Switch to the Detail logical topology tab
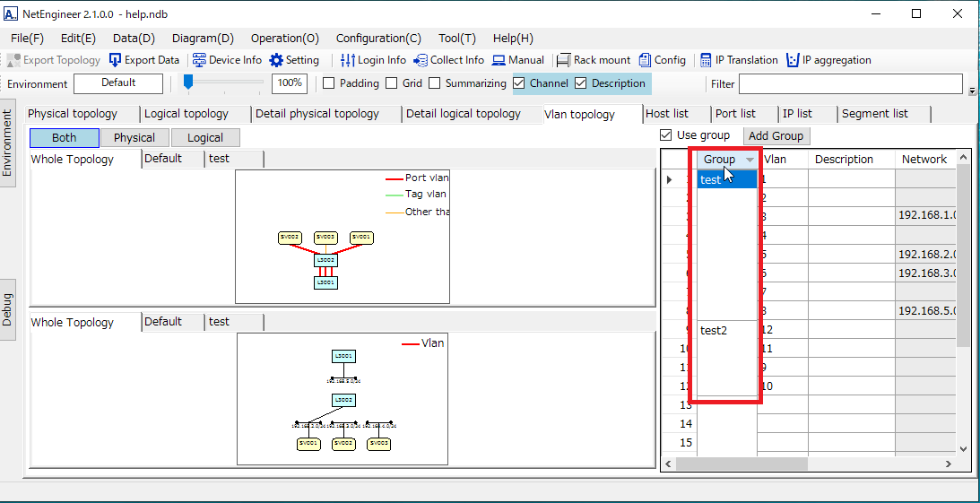The width and height of the screenshot is (980, 503). tap(463, 114)
